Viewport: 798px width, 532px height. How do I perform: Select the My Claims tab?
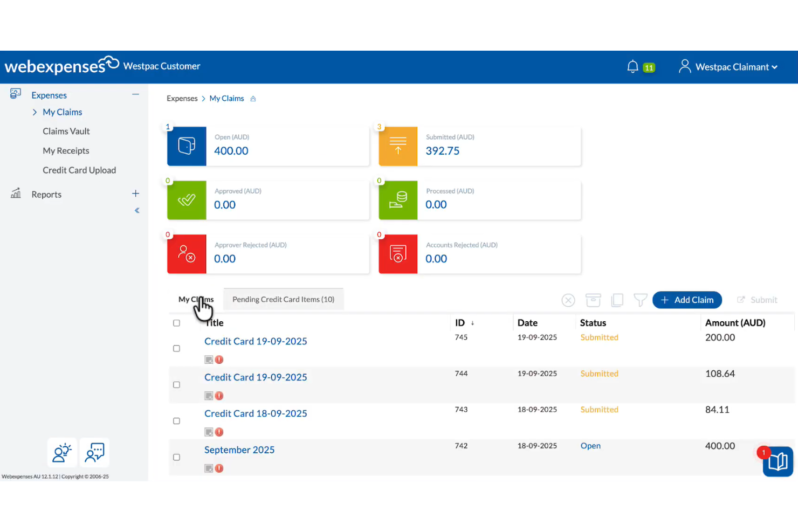pyautogui.click(x=196, y=299)
